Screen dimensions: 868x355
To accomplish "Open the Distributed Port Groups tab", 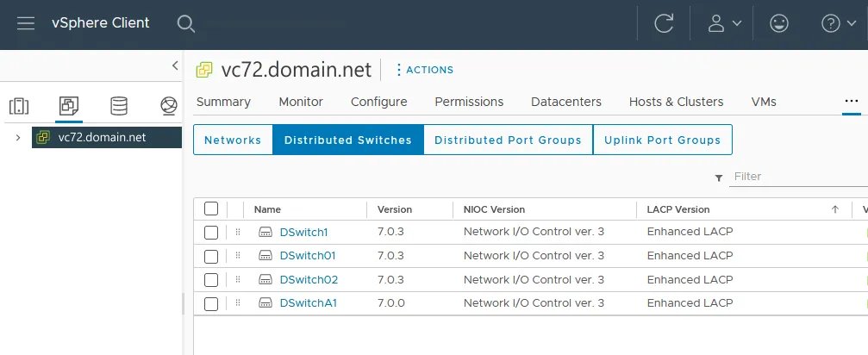I will tap(508, 140).
